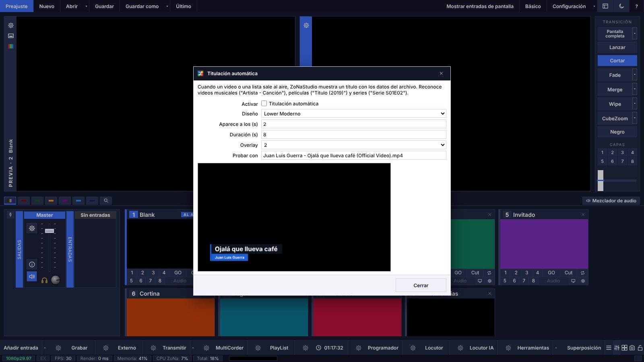Click the window layout icon in the top bar
This screenshot has width=644, height=362.
(605, 6)
